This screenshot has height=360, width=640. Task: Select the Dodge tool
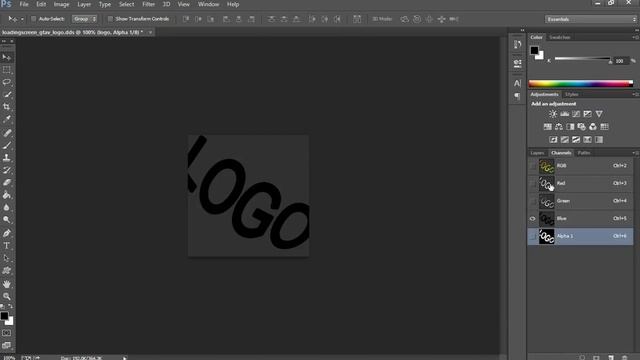click(x=7, y=220)
